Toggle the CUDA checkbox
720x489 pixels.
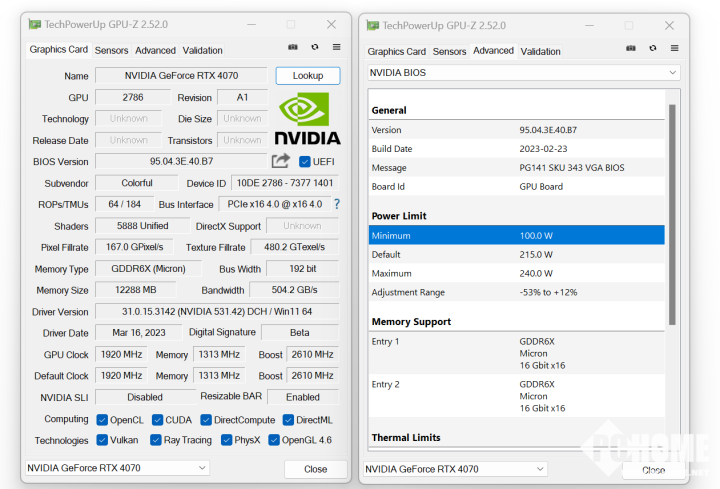click(158, 420)
